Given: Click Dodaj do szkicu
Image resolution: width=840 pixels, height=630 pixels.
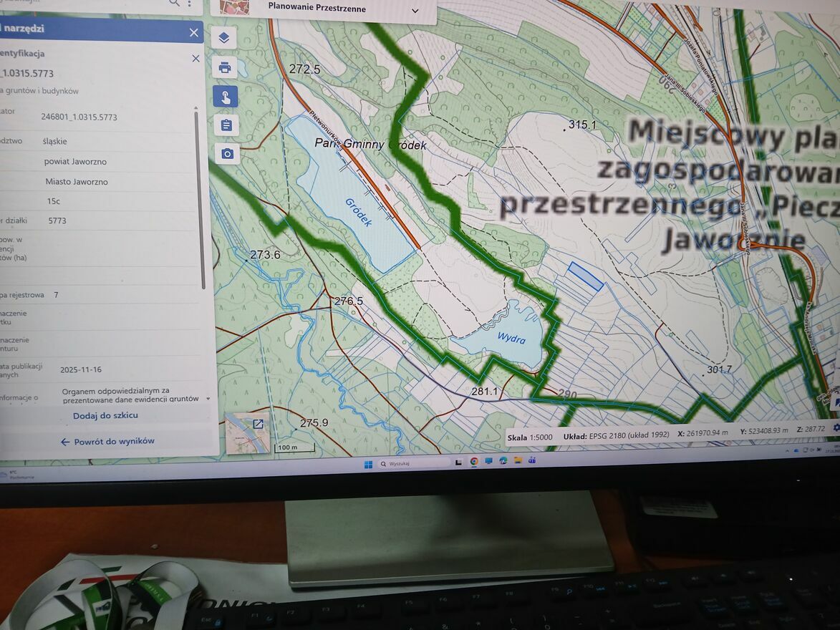Looking at the screenshot, I should tap(105, 415).
